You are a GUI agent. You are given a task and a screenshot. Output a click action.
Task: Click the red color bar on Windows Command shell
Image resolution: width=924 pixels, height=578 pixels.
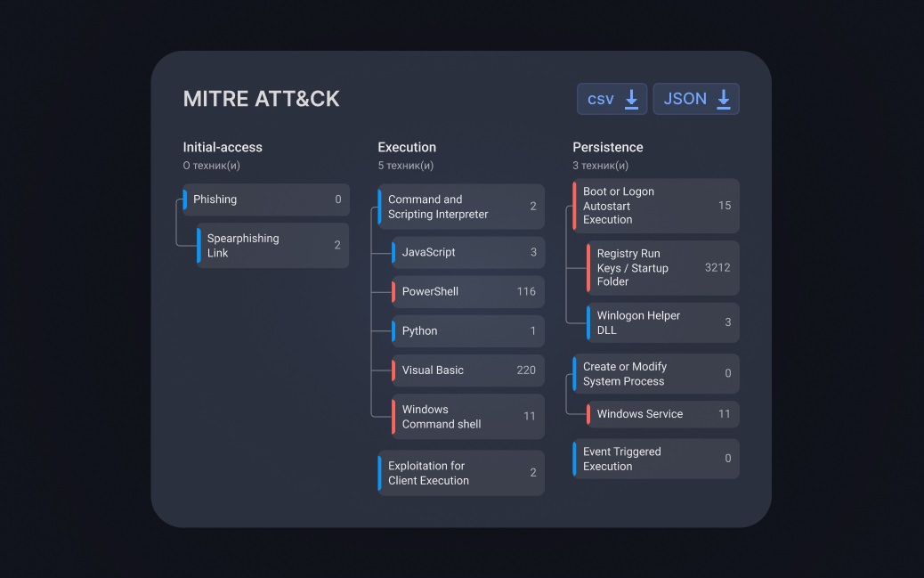coord(394,417)
